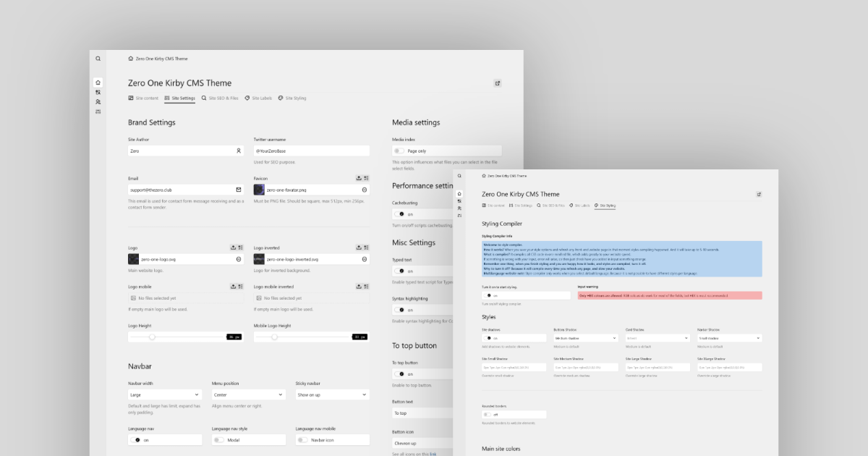Click the Twitter username input field
The height and width of the screenshot is (456, 868).
(x=311, y=151)
